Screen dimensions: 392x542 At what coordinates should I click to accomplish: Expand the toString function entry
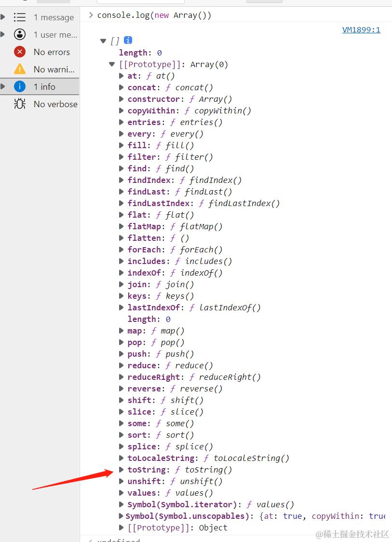click(121, 470)
